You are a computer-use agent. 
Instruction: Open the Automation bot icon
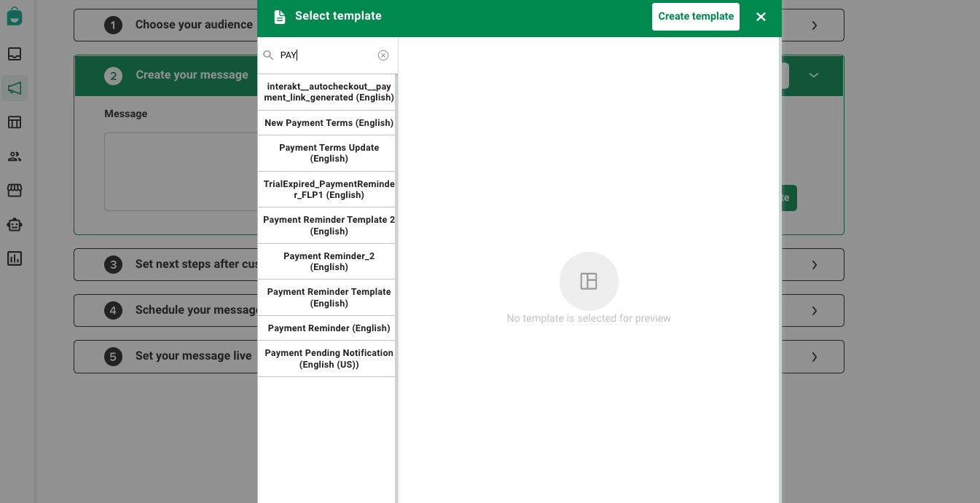tap(15, 224)
